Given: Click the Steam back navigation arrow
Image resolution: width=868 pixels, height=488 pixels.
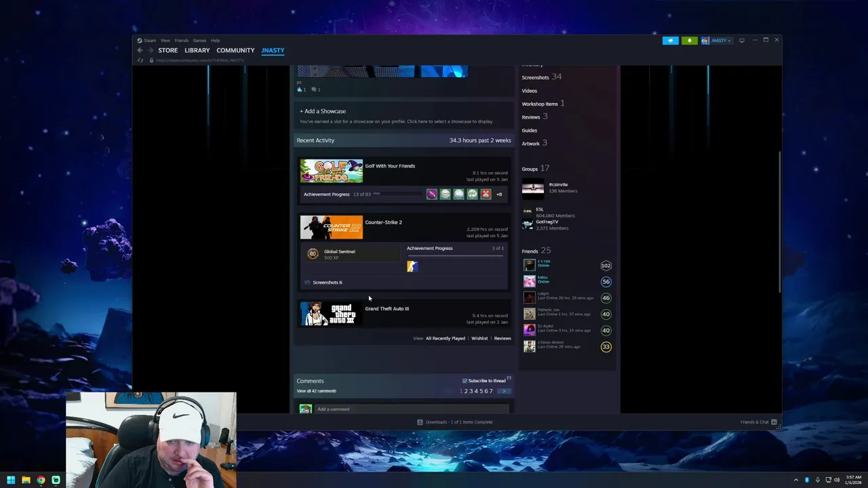Looking at the screenshot, I should coord(140,50).
